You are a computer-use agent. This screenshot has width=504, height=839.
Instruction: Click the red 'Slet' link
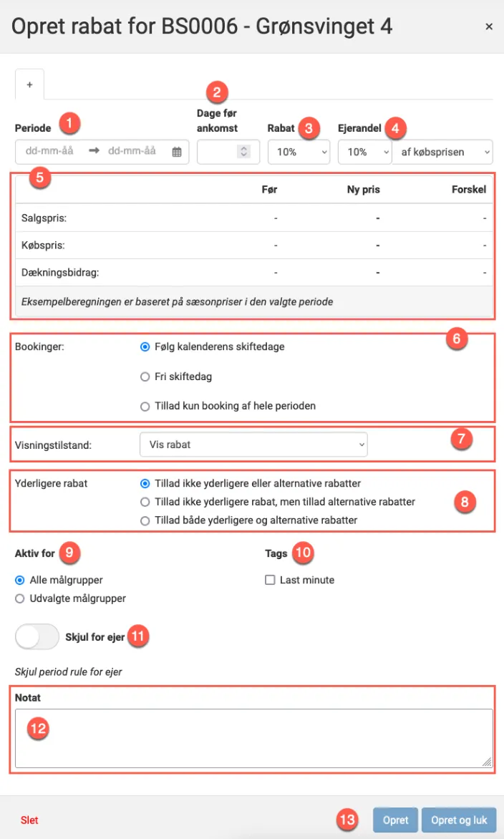tap(29, 820)
